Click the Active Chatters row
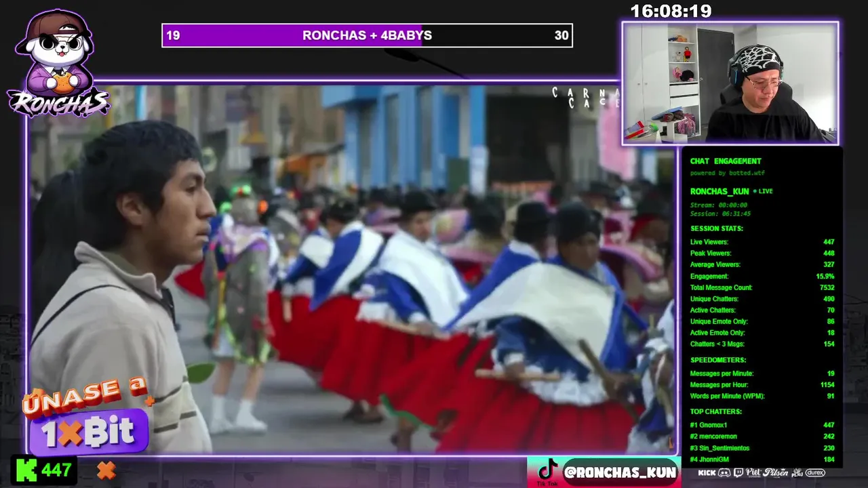868x488 pixels. click(x=762, y=310)
